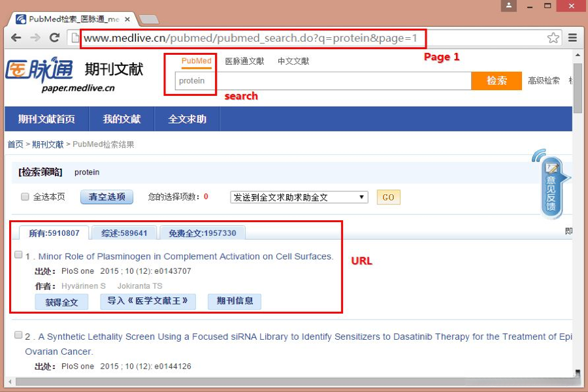Click the PloS one 2015 e0144126 source text
Viewport: 588px width, 392px height.
coord(126,367)
